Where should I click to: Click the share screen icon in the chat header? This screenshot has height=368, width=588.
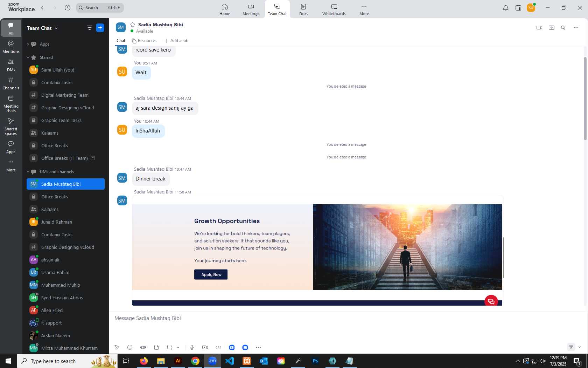point(552,28)
